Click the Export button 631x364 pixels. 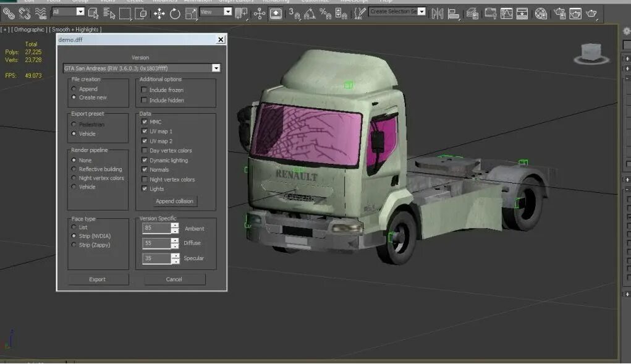click(x=98, y=279)
